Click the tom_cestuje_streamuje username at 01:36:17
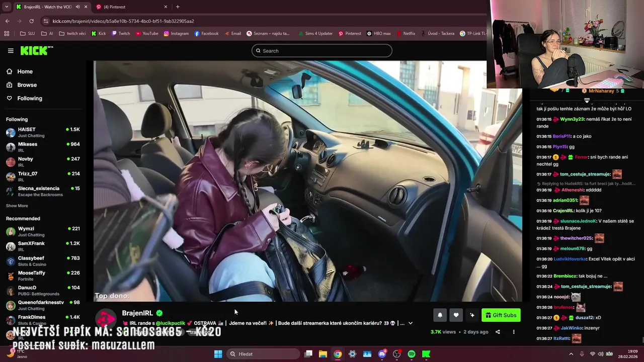The image size is (644, 362). [585, 174]
